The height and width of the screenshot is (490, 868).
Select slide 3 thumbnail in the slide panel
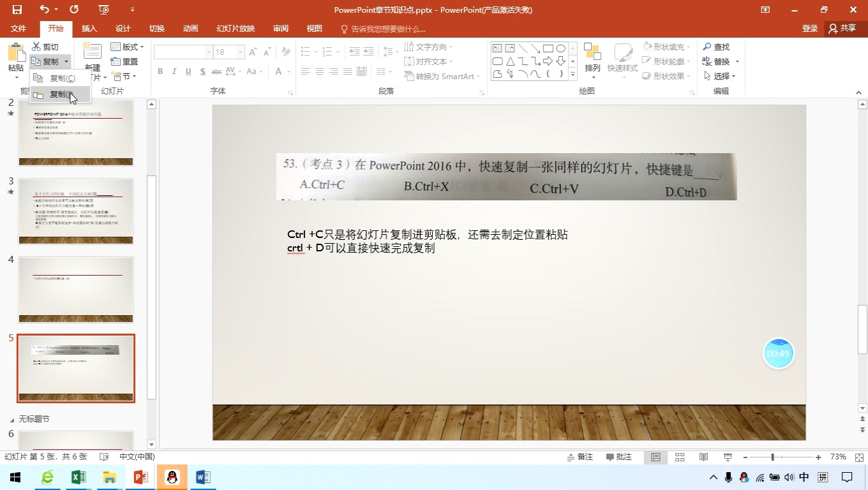(75, 211)
